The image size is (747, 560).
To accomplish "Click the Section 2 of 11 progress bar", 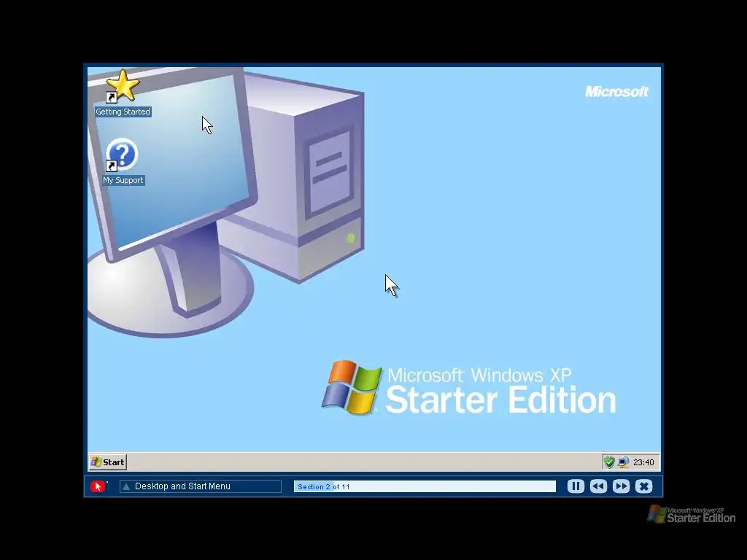I will pos(425,486).
